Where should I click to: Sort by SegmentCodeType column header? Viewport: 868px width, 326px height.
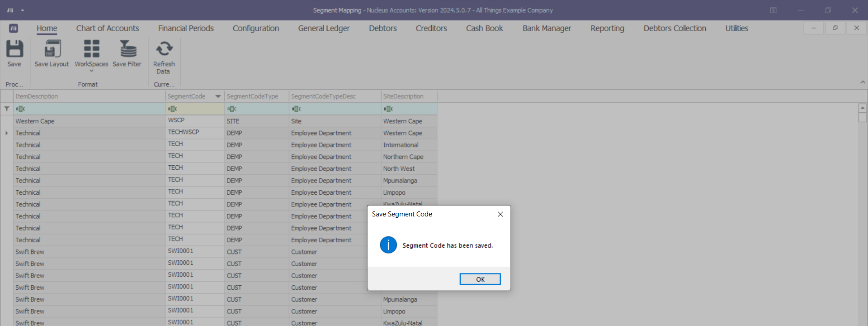[x=257, y=96]
